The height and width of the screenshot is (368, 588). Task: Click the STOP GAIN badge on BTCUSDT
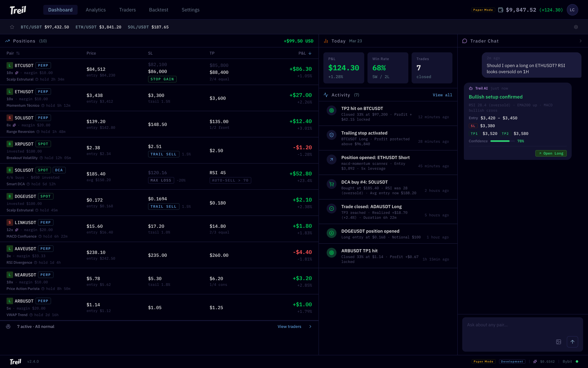[x=162, y=79]
